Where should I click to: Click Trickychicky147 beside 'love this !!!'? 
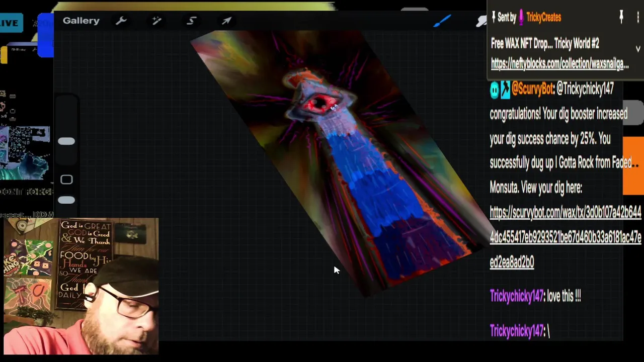pos(516,296)
